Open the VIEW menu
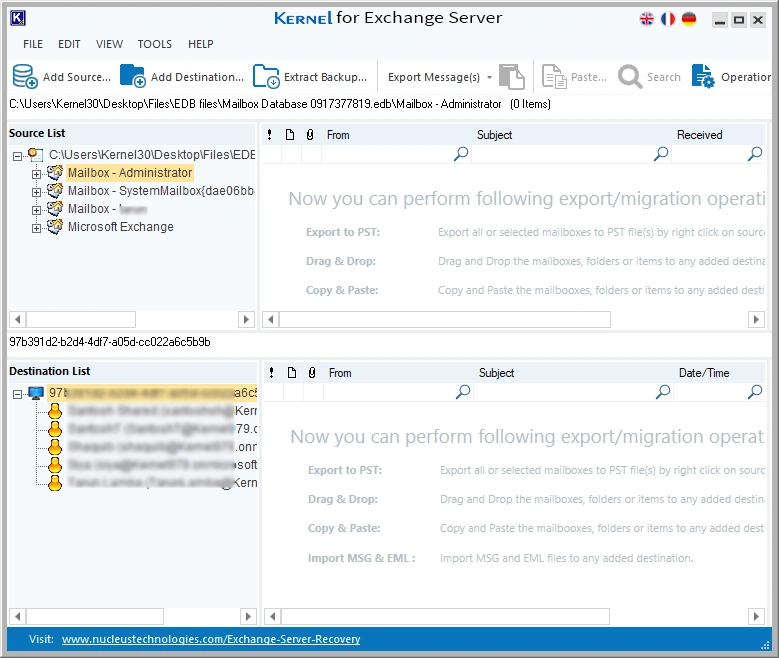Viewport: 779px width, 658px height. point(110,44)
